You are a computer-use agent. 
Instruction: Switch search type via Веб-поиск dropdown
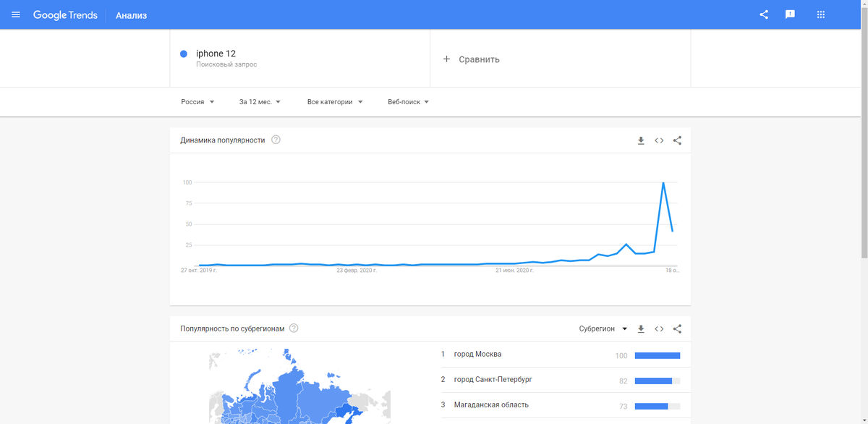click(407, 102)
